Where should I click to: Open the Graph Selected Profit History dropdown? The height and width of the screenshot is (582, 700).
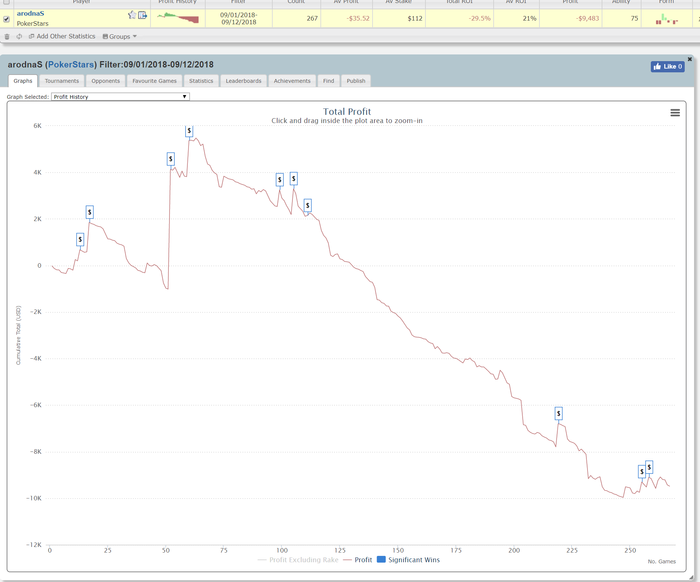(121, 96)
